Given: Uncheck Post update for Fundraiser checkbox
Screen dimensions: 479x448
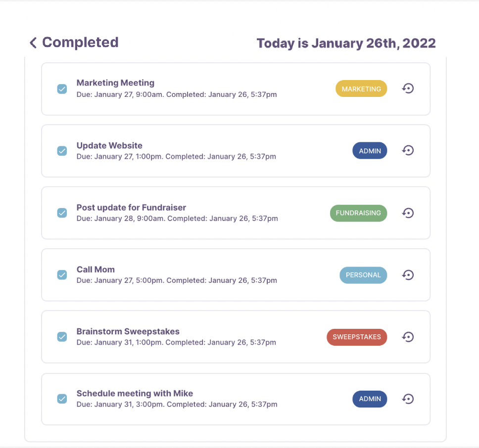Looking at the screenshot, I should 62,213.
